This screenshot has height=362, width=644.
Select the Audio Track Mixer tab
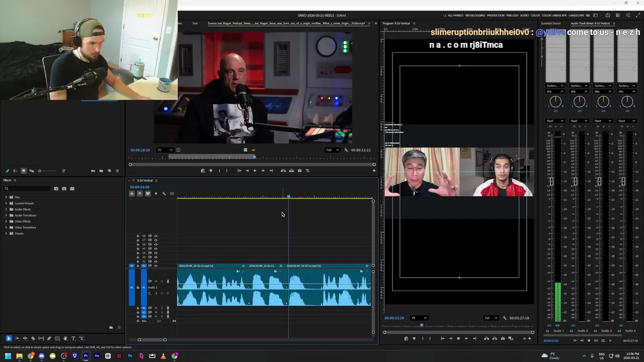[590, 23]
